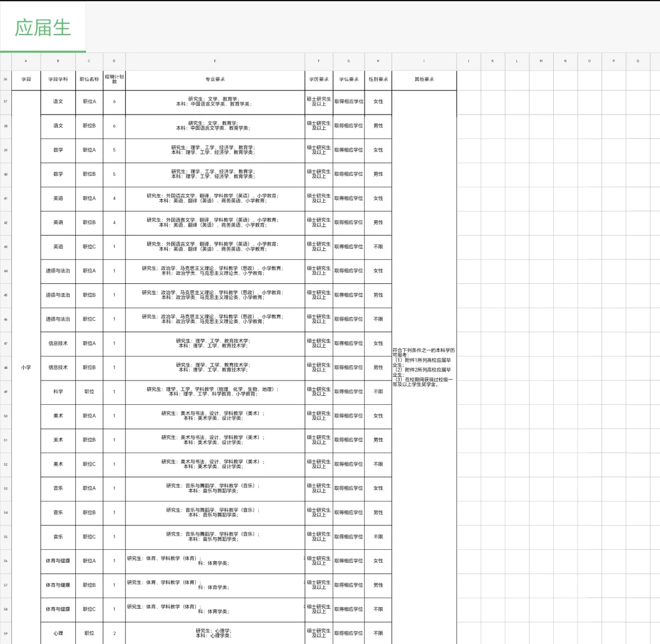The width and height of the screenshot is (660, 644).
Task: Click the 专业要求 header cell
Action: [x=215, y=78]
